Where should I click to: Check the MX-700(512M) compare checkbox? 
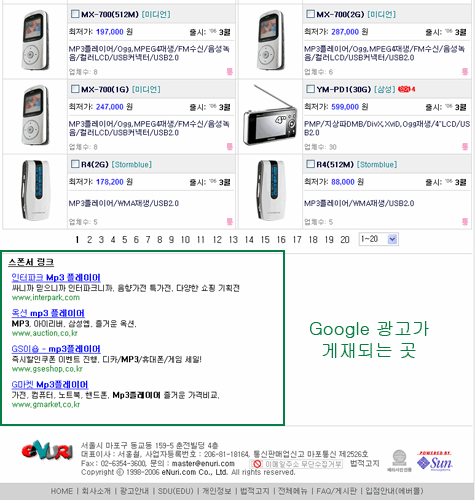75,14
